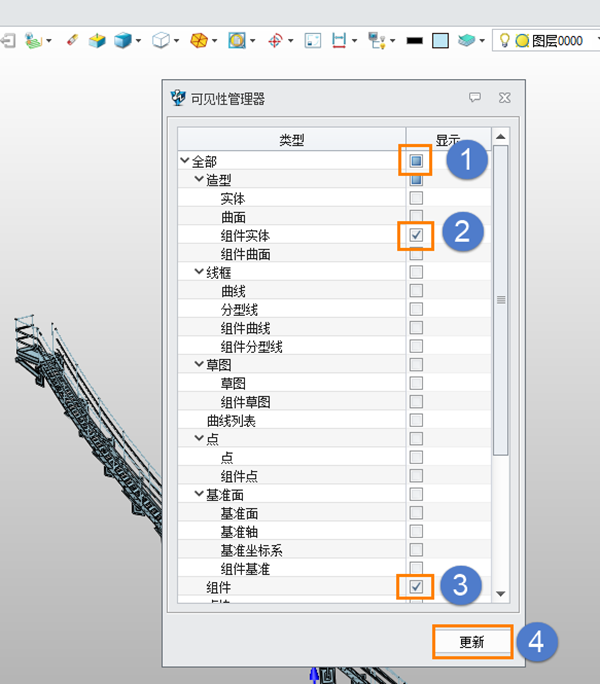600x684 pixels.
Task: Collapse the 线框 tree node
Action: (x=199, y=272)
